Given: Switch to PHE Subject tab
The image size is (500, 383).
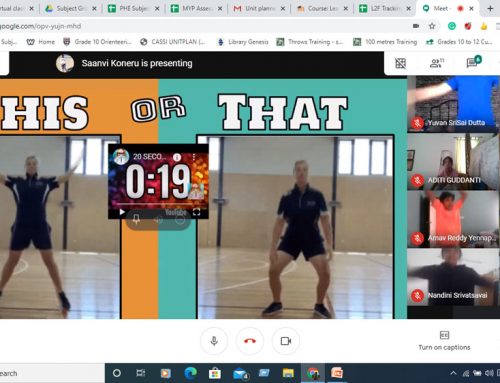Looking at the screenshot, I should point(133,8).
